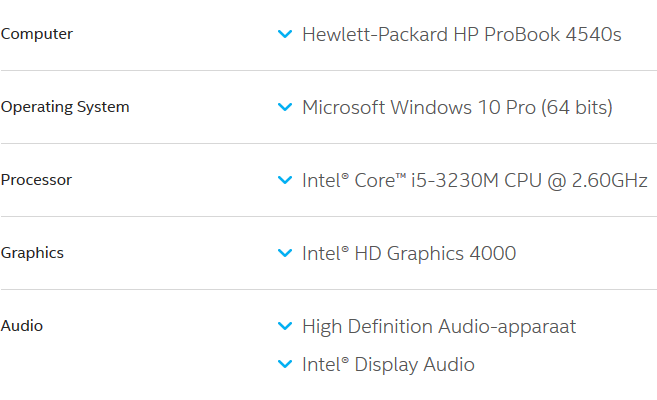
Task: Click the Computer category label
Action: pyautogui.click(x=37, y=34)
